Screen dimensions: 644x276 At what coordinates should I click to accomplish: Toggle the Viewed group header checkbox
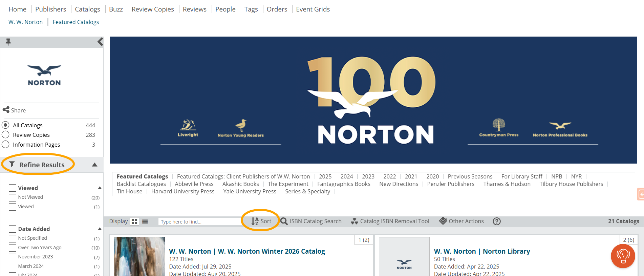[13, 188]
